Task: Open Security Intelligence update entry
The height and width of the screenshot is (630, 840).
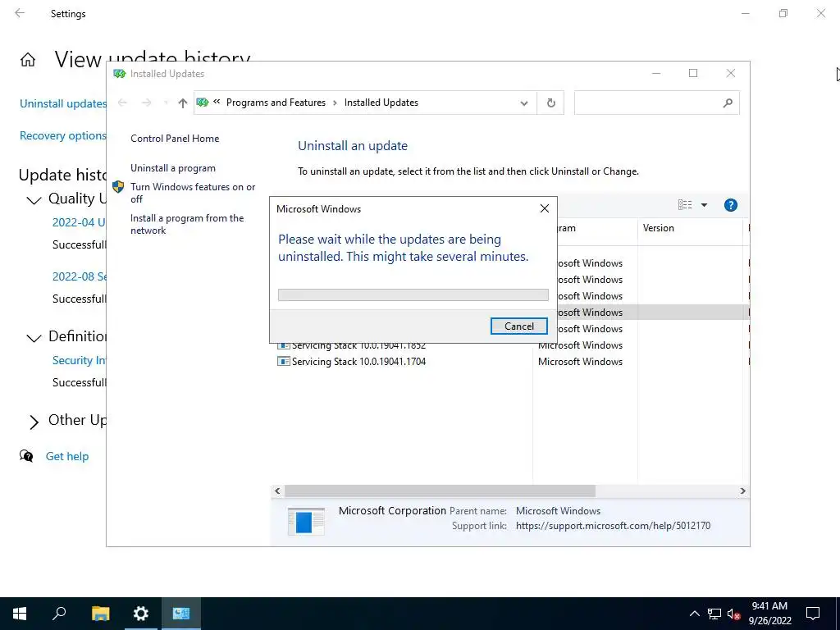Action: tap(79, 360)
